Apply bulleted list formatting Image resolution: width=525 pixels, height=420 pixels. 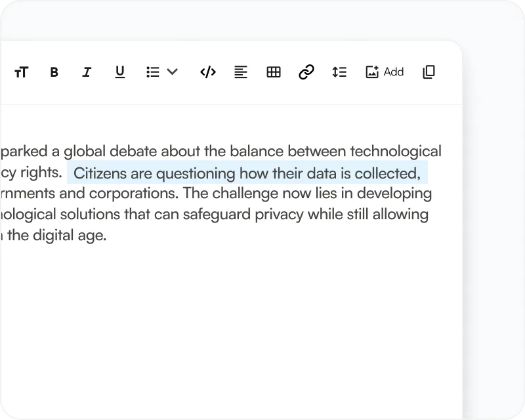[153, 72]
